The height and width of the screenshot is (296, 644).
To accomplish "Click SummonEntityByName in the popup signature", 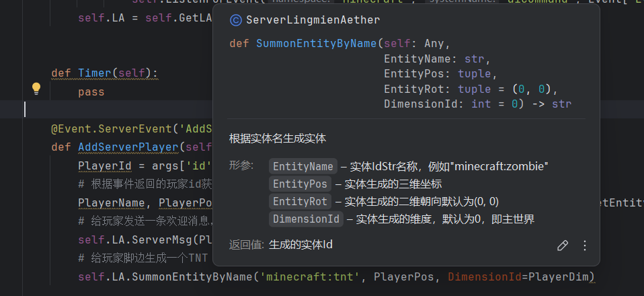I will point(316,43).
